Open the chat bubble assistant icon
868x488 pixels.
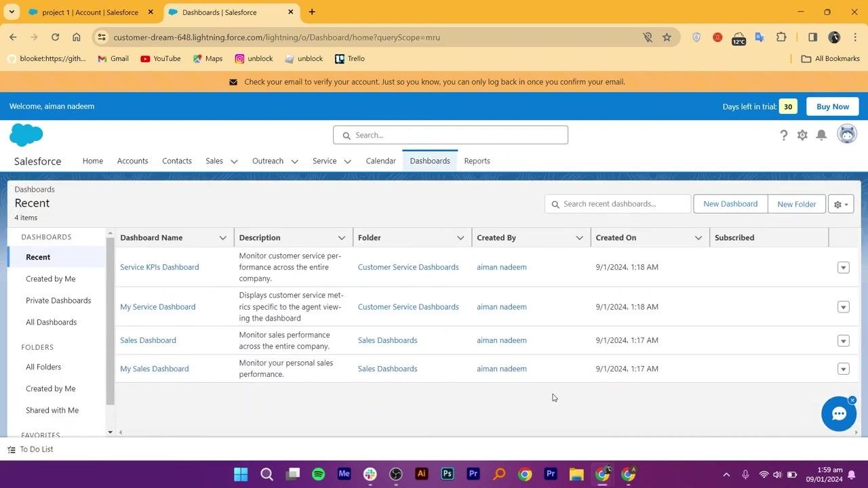[x=839, y=413]
